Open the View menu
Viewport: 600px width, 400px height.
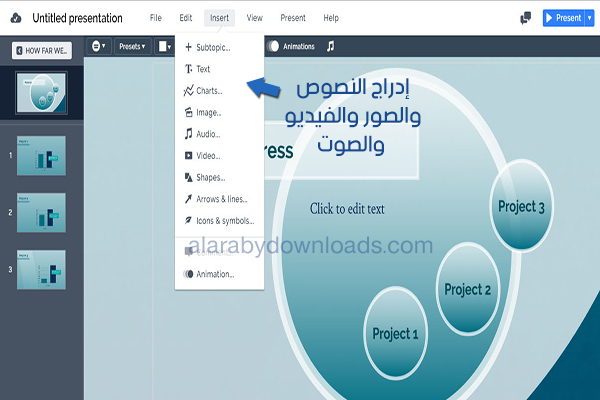click(x=254, y=18)
